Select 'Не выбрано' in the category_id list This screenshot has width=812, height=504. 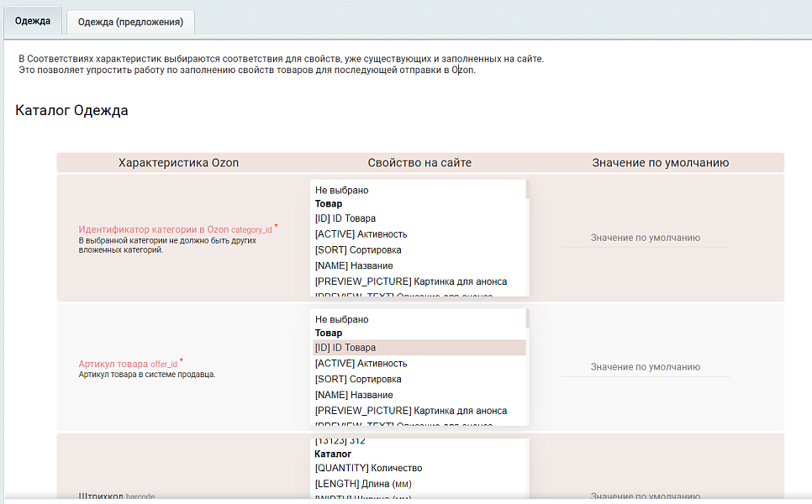point(342,190)
